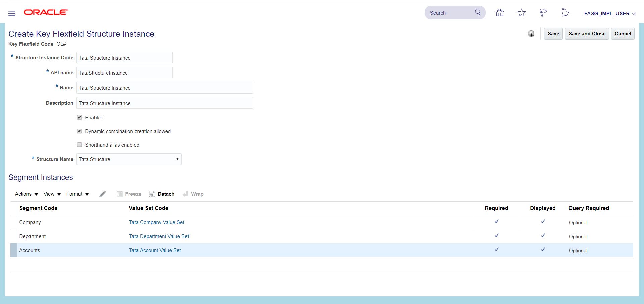This screenshot has height=304, width=644.
Task: Click the edit pencil icon
Action: (x=103, y=194)
